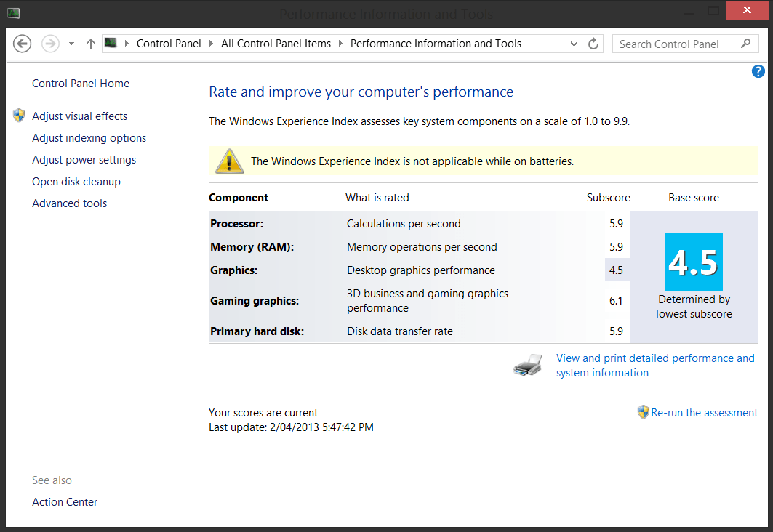Select the Processor: row label
773x532 pixels.
click(x=236, y=224)
